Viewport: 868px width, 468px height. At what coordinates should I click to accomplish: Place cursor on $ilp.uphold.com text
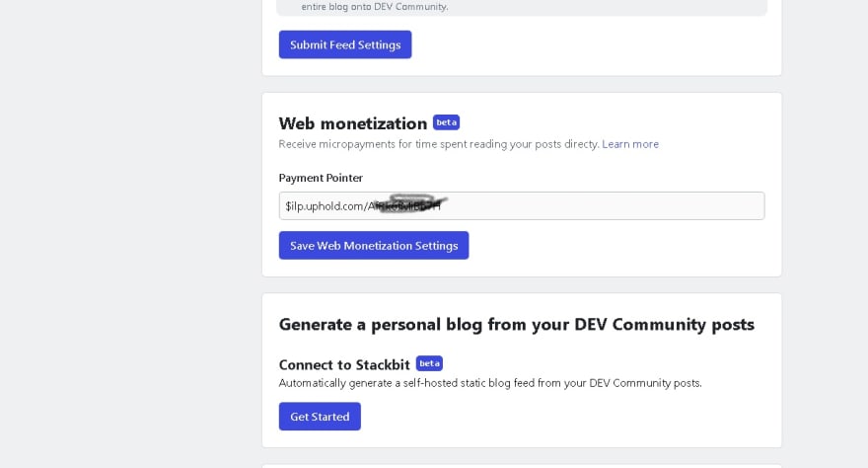point(326,206)
